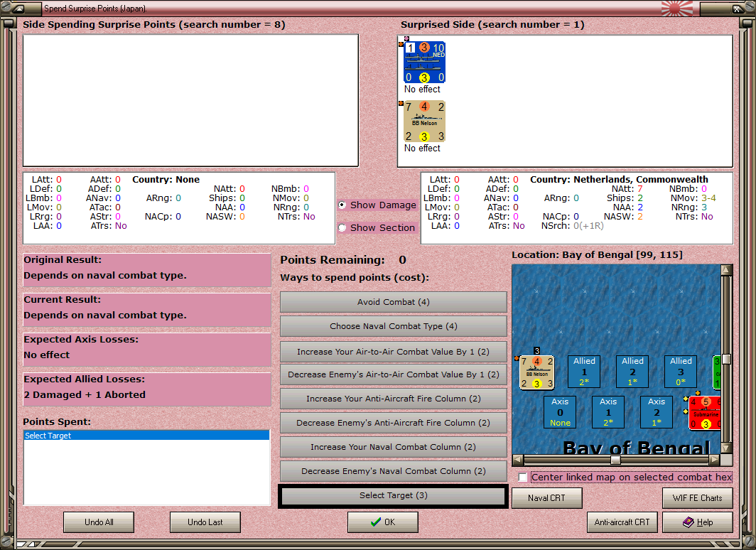756x550 pixels.
Task: Click the map's scroll left arrow
Action: pos(518,460)
